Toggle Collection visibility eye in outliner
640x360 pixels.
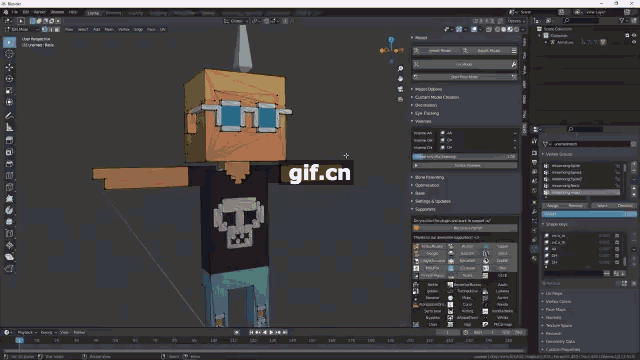(x=634, y=36)
